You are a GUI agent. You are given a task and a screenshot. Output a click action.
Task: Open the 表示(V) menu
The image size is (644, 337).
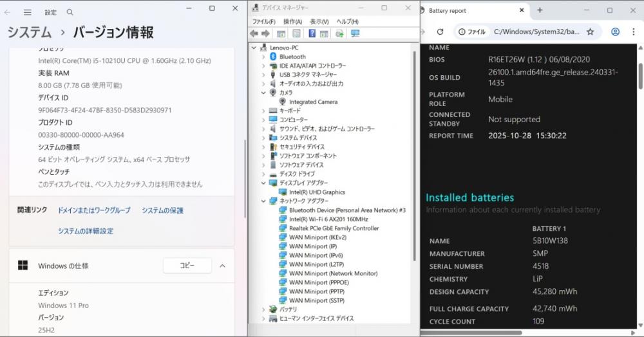pyautogui.click(x=319, y=21)
